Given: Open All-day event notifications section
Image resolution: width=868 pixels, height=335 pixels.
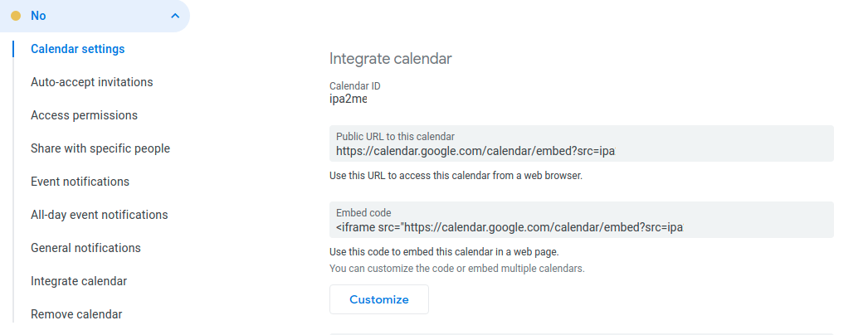Looking at the screenshot, I should point(99,215).
